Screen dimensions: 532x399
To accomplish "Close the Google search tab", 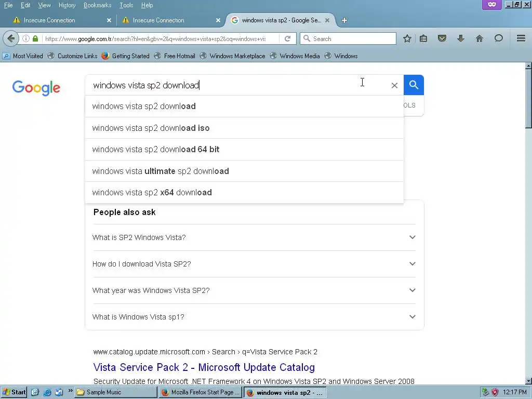I will (327, 20).
